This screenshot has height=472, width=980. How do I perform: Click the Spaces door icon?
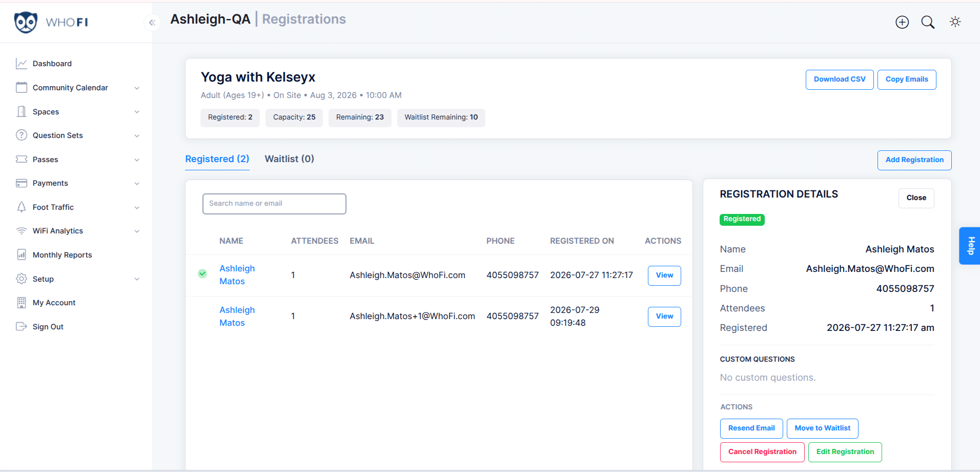pos(22,112)
